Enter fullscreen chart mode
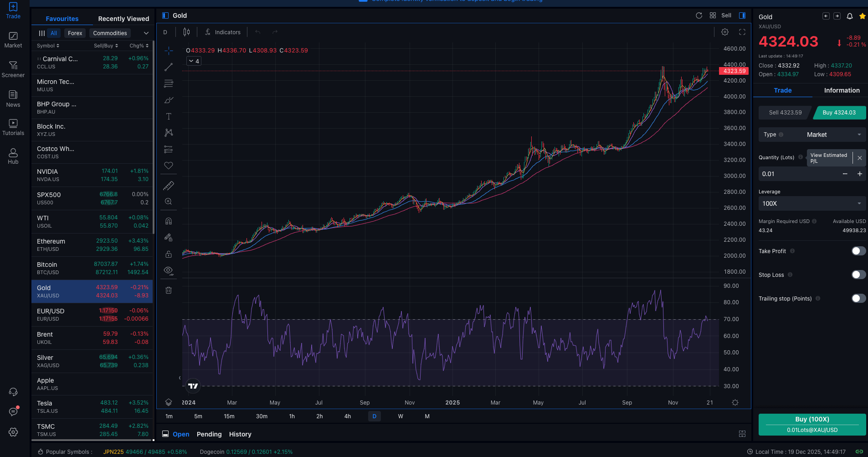The width and height of the screenshot is (868, 457). pos(742,32)
